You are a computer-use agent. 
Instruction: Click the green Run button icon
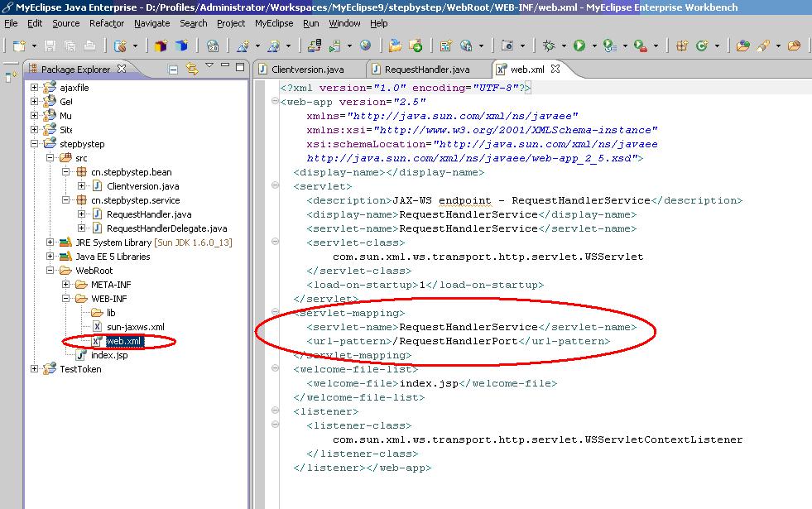click(579, 46)
